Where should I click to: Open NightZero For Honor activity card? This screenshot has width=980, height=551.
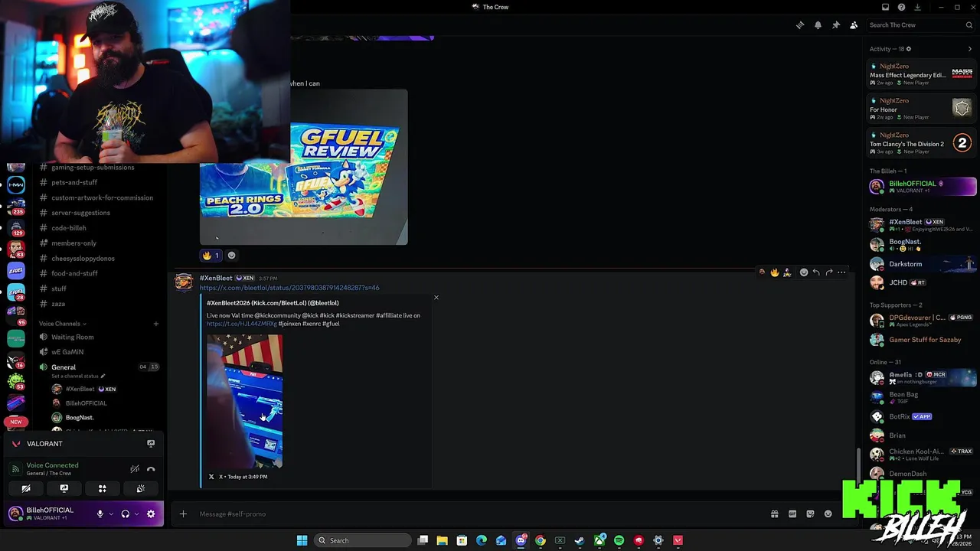tap(921, 109)
